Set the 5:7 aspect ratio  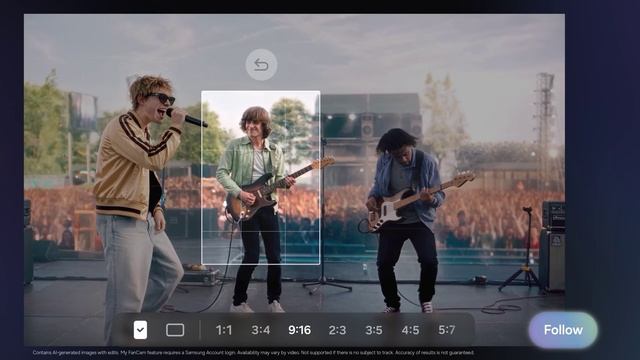447,330
